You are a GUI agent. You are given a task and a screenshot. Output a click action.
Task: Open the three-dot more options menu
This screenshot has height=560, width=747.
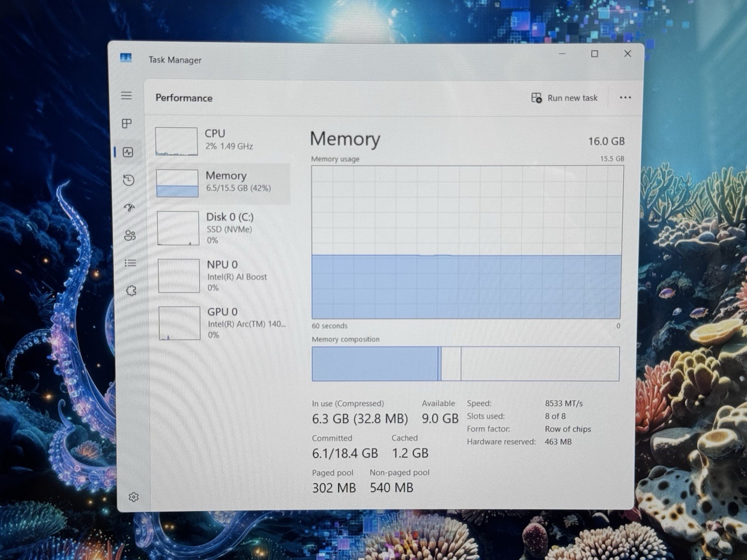(625, 98)
